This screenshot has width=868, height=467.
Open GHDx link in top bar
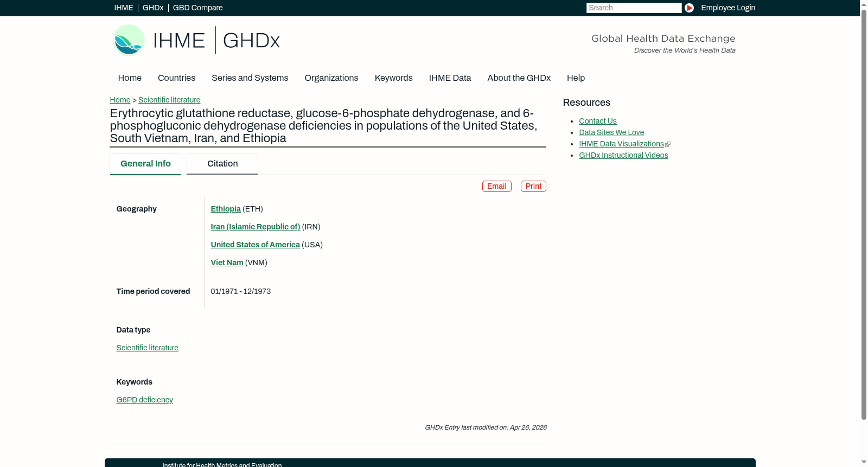[153, 8]
